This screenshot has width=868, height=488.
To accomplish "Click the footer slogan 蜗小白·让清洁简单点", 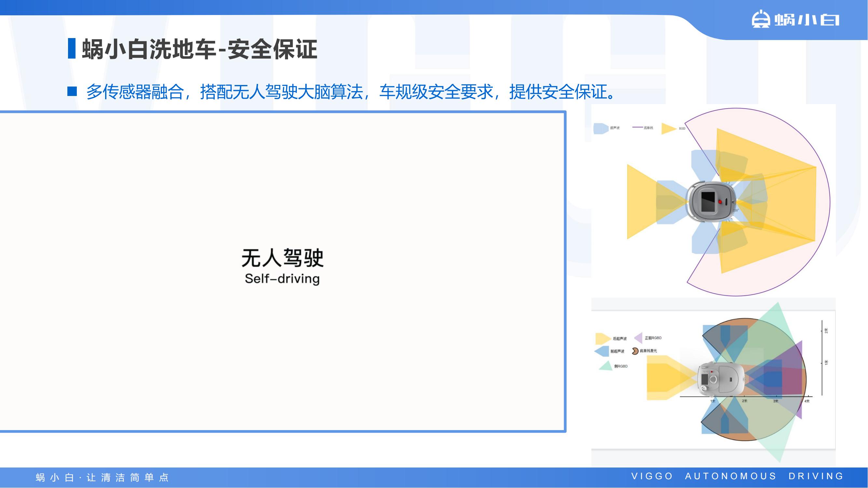I will click(102, 478).
